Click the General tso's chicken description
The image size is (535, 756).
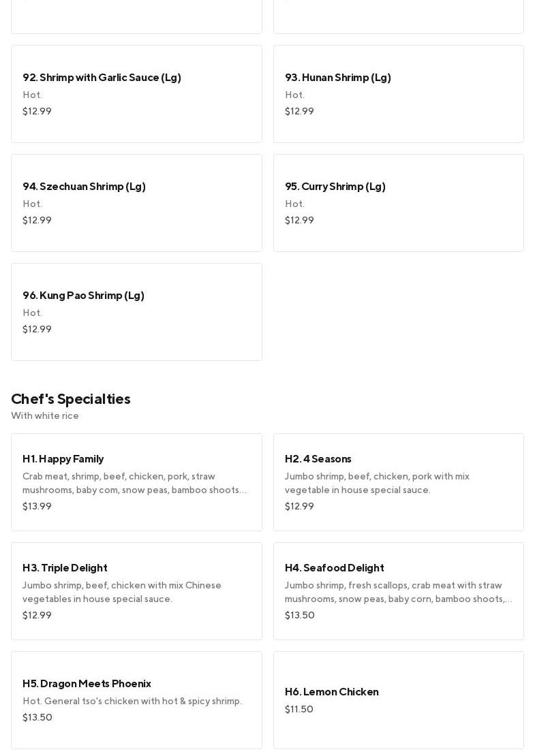[132, 701]
